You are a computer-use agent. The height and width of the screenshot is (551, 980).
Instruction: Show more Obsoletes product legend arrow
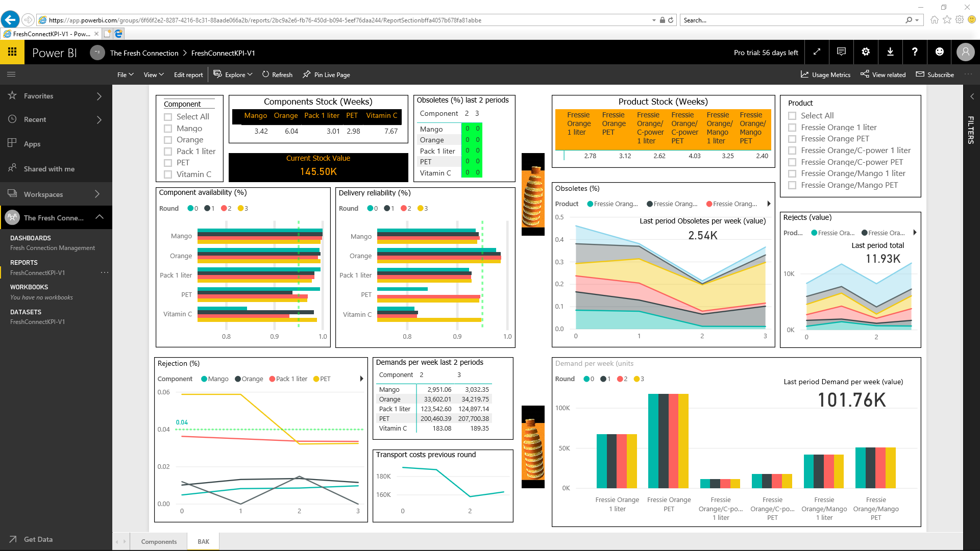(769, 204)
